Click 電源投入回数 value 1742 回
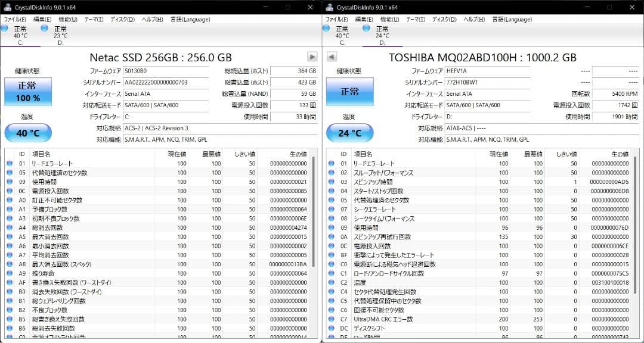 pos(616,105)
